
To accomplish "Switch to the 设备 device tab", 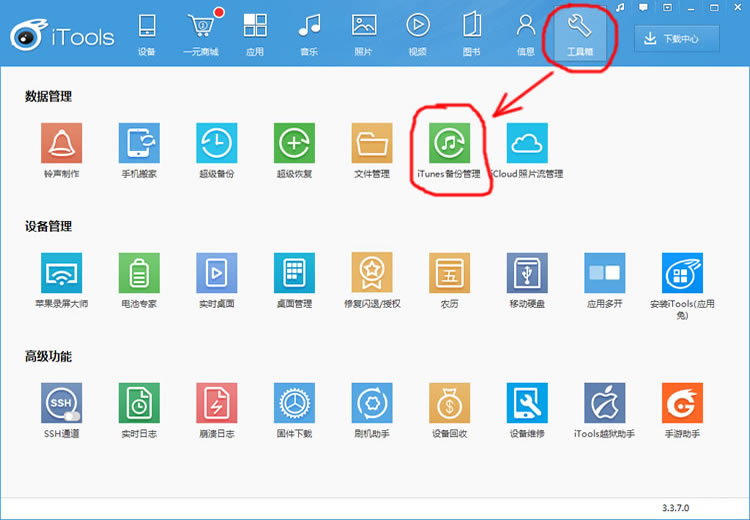I will (x=146, y=34).
